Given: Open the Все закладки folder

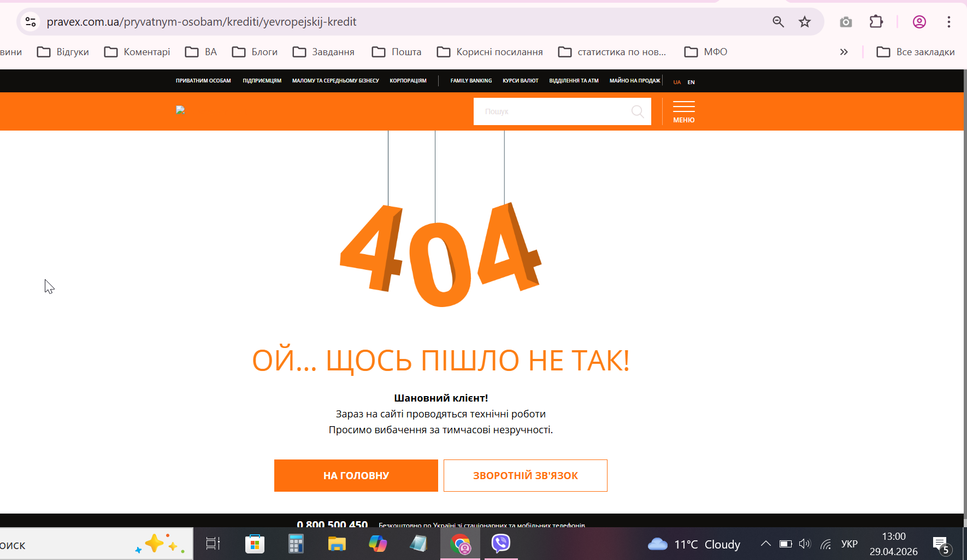Looking at the screenshot, I should [916, 52].
